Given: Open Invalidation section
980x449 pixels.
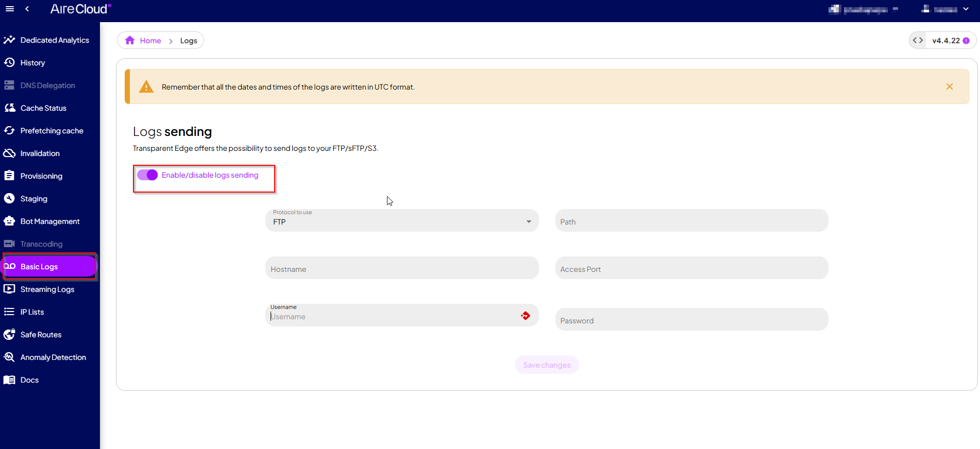Looking at the screenshot, I should [x=50, y=153].
